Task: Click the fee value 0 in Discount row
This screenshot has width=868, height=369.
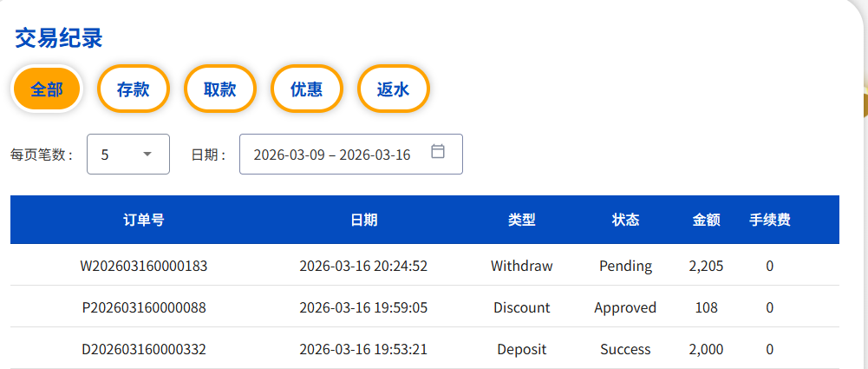Action: coord(770,307)
